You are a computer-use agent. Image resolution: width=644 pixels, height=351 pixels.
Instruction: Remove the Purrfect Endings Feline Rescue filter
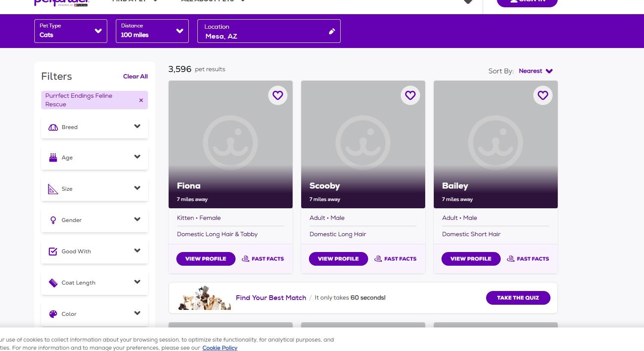point(141,100)
